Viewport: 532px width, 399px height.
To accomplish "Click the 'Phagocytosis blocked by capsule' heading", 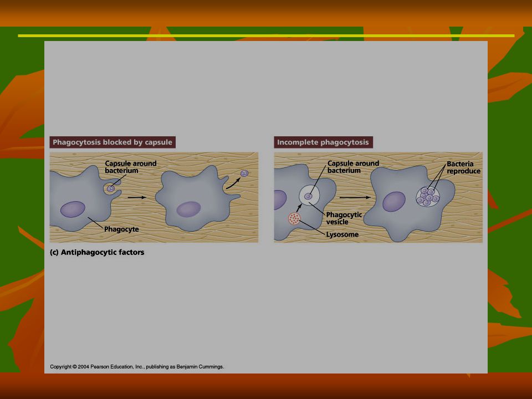I will [112, 142].
